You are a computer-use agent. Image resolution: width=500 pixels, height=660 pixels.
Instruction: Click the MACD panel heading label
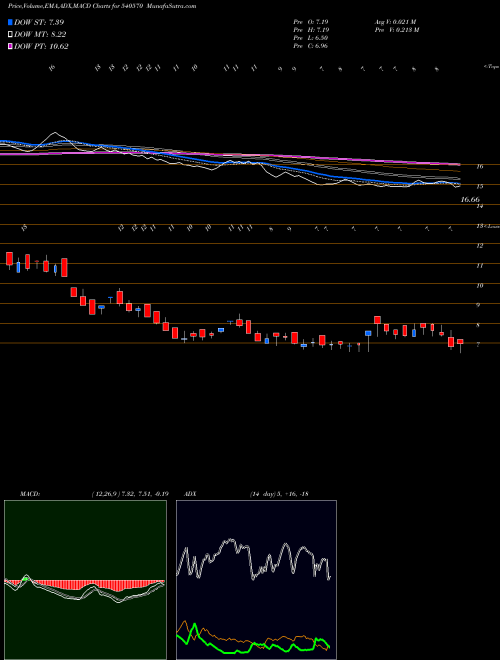point(30,494)
